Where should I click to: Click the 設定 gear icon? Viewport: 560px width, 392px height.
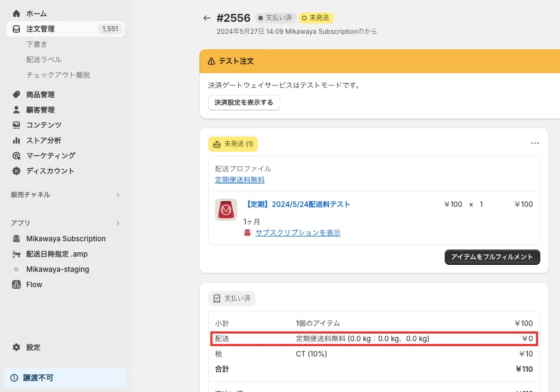[16, 347]
